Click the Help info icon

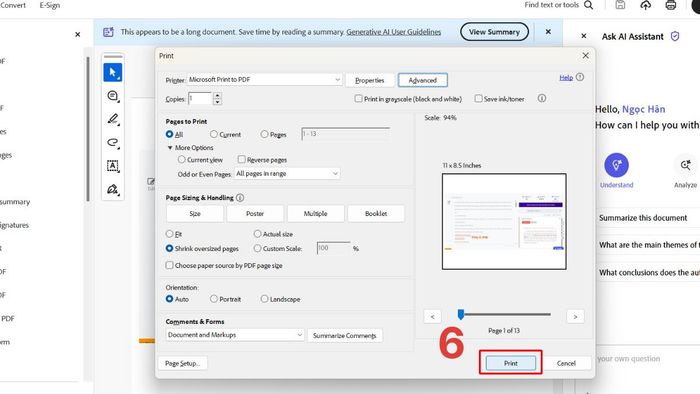pos(580,77)
